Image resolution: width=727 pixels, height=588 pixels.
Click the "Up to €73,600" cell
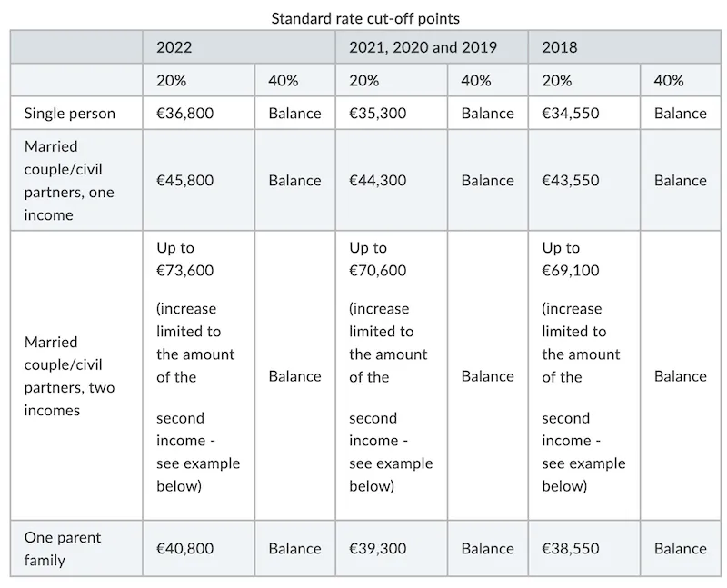click(184, 259)
